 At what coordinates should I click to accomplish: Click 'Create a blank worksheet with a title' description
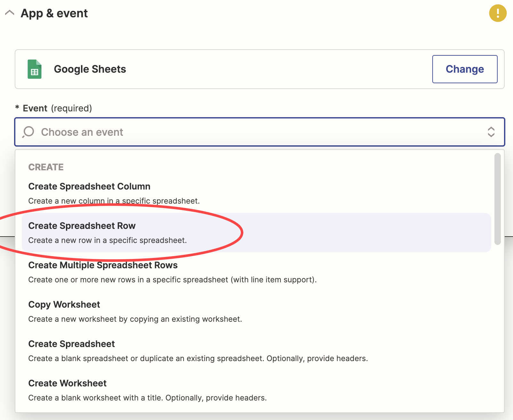pyautogui.click(x=148, y=398)
